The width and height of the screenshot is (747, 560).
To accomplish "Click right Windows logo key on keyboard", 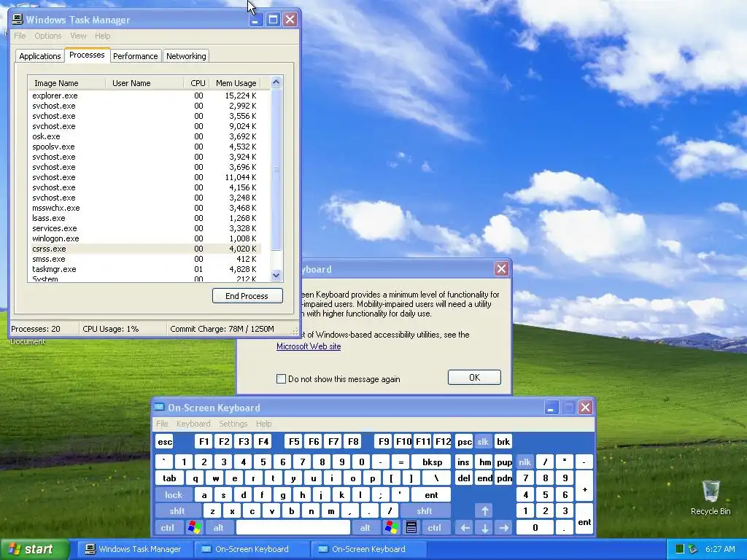I will pos(391,528).
